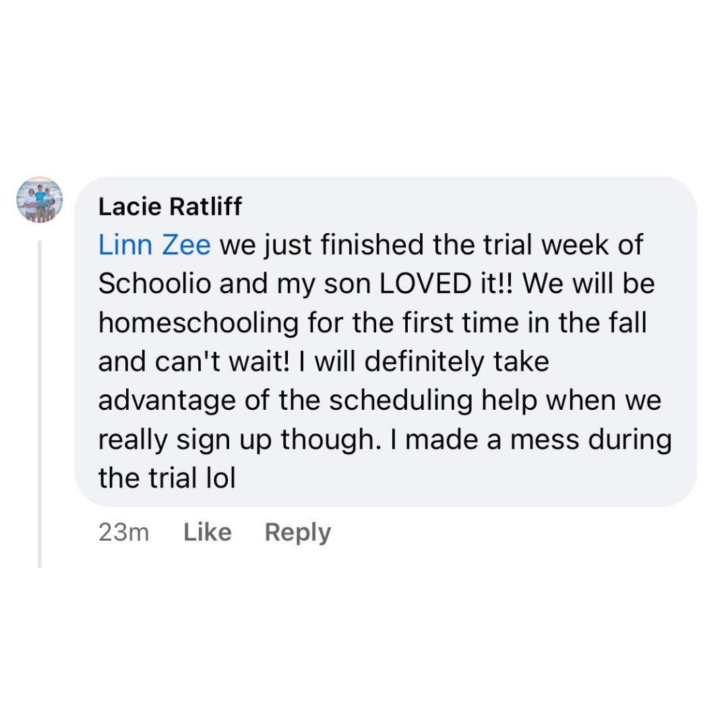Click the word homeschooling in the comment
This screenshot has height=728, width=728.
pyautogui.click(x=198, y=323)
